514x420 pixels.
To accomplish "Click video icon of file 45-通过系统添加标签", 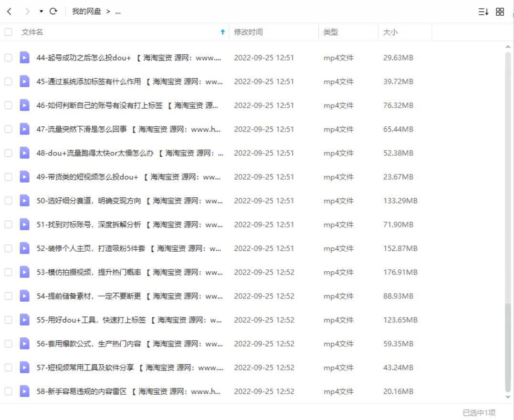I will pos(25,82).
